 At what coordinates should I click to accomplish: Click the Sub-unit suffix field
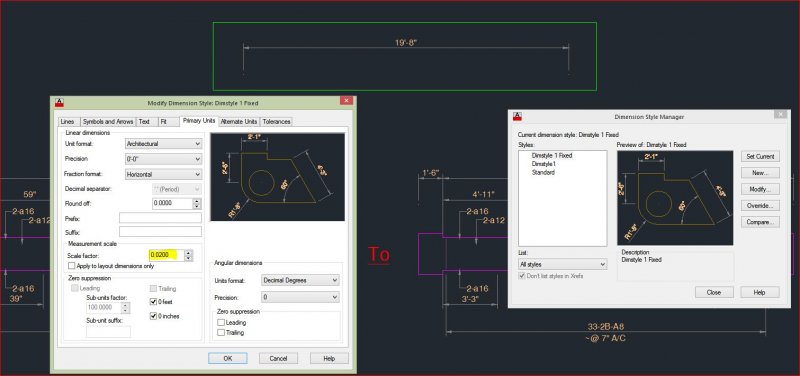point(108,332)
